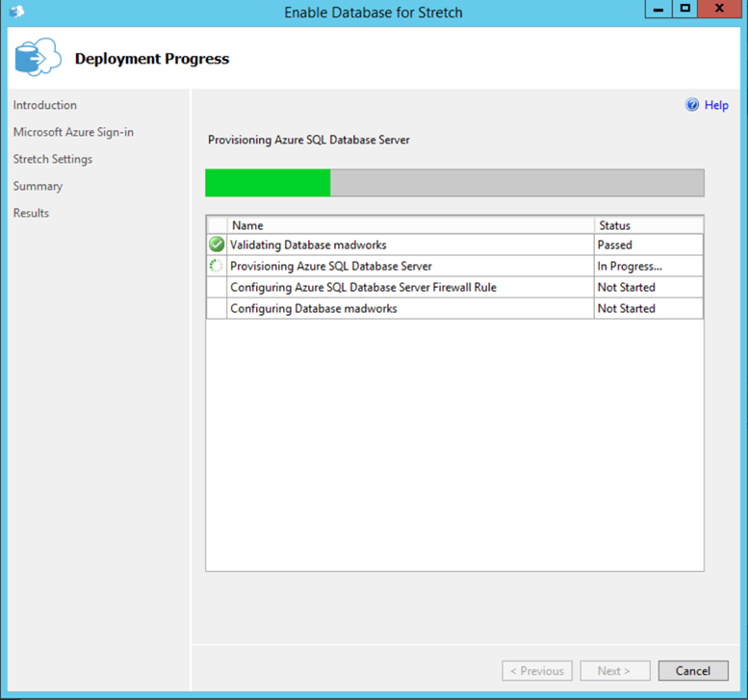
Task: Click the Not Started status of Firewall Rule
Action: click(648, 287)
